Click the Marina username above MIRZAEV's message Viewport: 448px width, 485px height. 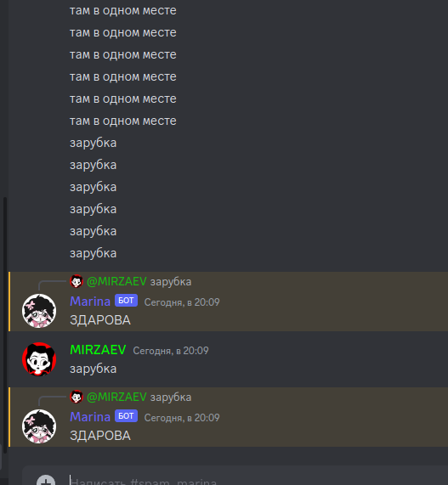[90, 302]
